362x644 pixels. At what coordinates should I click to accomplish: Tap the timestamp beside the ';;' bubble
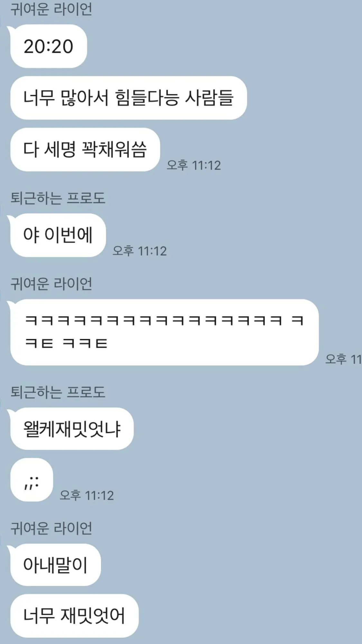pyautogui.click(x=87, y=495)
